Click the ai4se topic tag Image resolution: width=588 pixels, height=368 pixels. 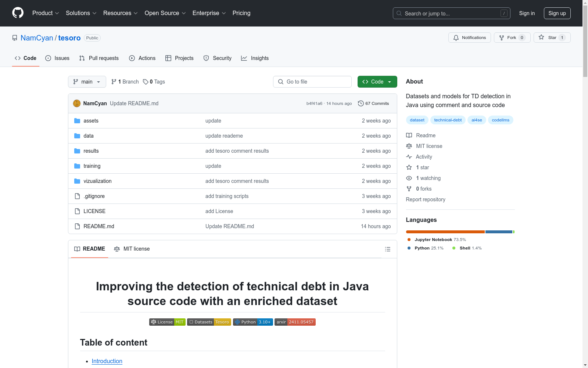pyautogui.click(x=477, y=120)
